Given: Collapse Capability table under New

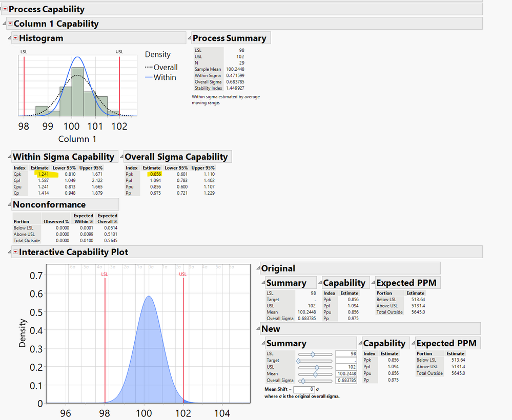Looking at the screenshot, I should (x=360, y=343).
